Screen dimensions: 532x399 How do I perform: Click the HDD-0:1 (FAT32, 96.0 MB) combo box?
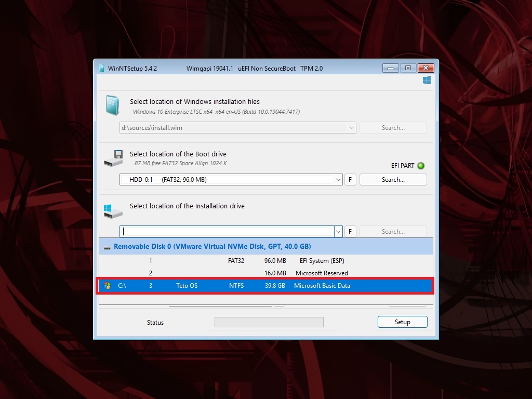[231, 179]
